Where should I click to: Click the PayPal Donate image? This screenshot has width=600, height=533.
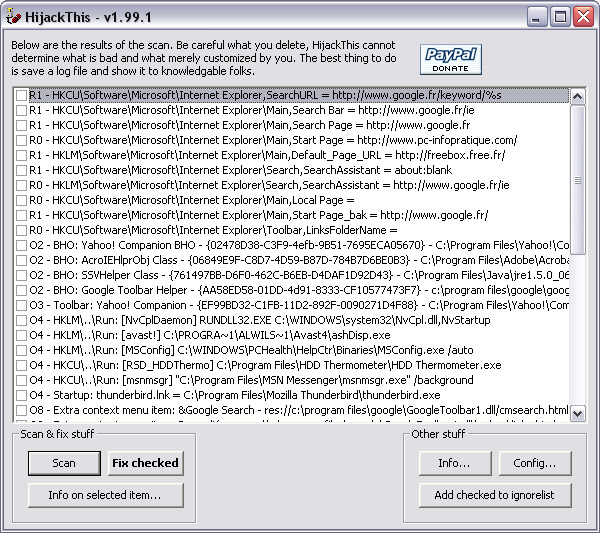coord(451,60)
